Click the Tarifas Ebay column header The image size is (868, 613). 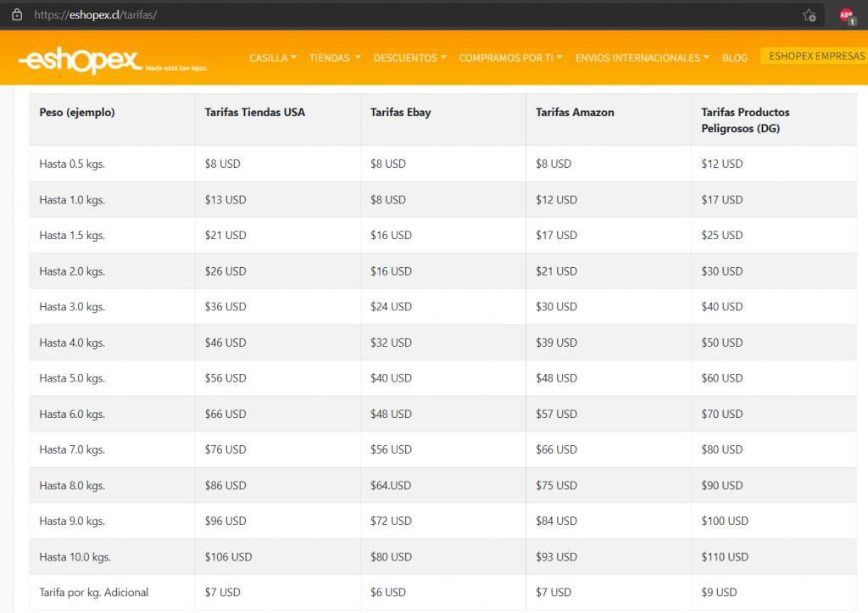point(400,112)
